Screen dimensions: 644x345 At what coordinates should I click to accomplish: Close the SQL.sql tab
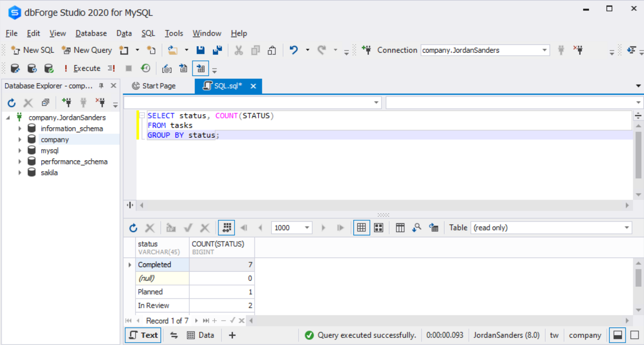tap(253, 86)
